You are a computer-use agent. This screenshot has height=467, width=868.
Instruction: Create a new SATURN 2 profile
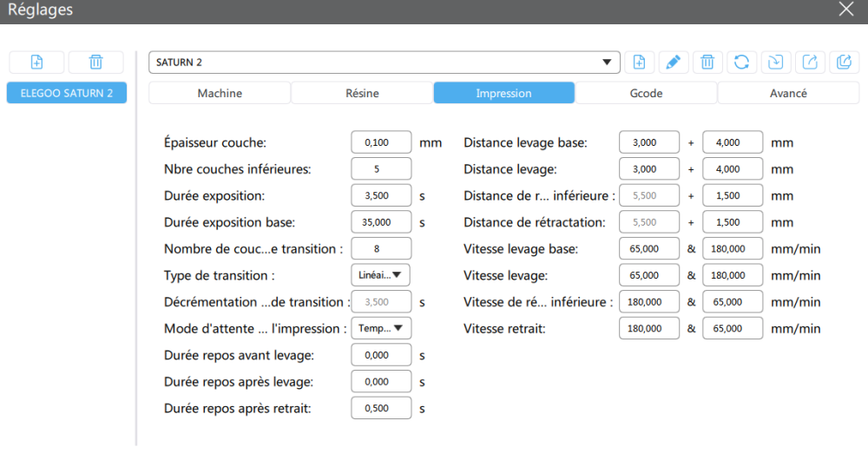pyautogui.click(x=639, y=62)
